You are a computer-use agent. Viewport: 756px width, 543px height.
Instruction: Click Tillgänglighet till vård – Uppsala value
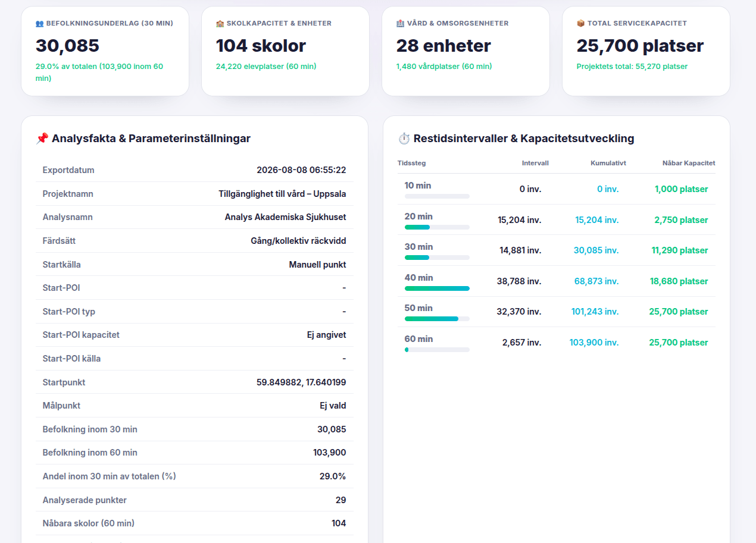(282, 194)
